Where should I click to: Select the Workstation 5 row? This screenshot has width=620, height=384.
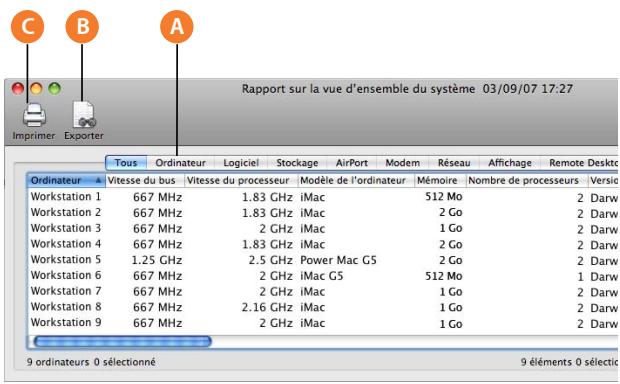click(323, 260)
